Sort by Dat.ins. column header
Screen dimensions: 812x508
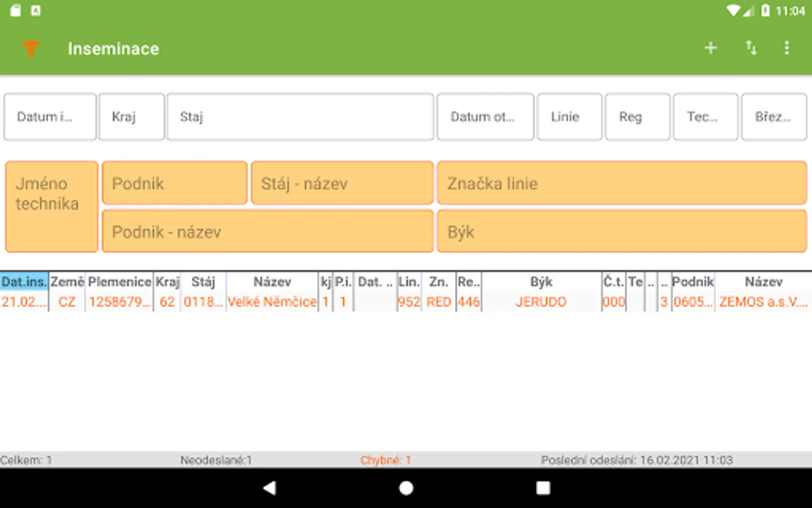tap(24, 282)
